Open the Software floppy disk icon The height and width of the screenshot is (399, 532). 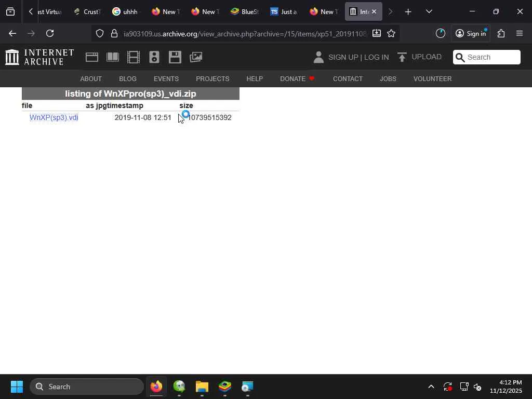(x=175, y=57)
